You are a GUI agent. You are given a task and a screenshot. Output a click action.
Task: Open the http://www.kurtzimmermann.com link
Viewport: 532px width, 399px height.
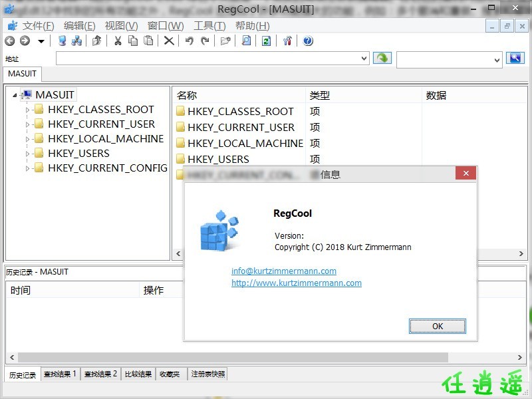pyautogui.click(x=297, y=283)
